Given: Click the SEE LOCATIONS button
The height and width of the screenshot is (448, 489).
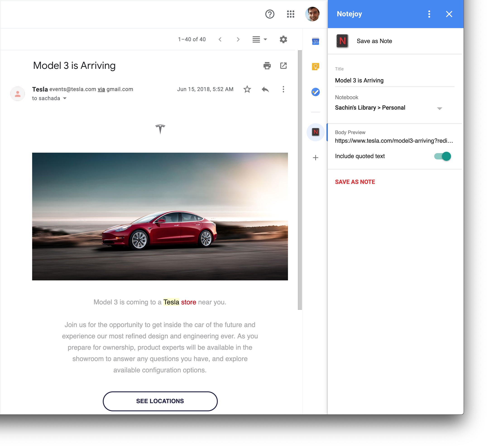Looking at the screenshot, I should point(160,401).
